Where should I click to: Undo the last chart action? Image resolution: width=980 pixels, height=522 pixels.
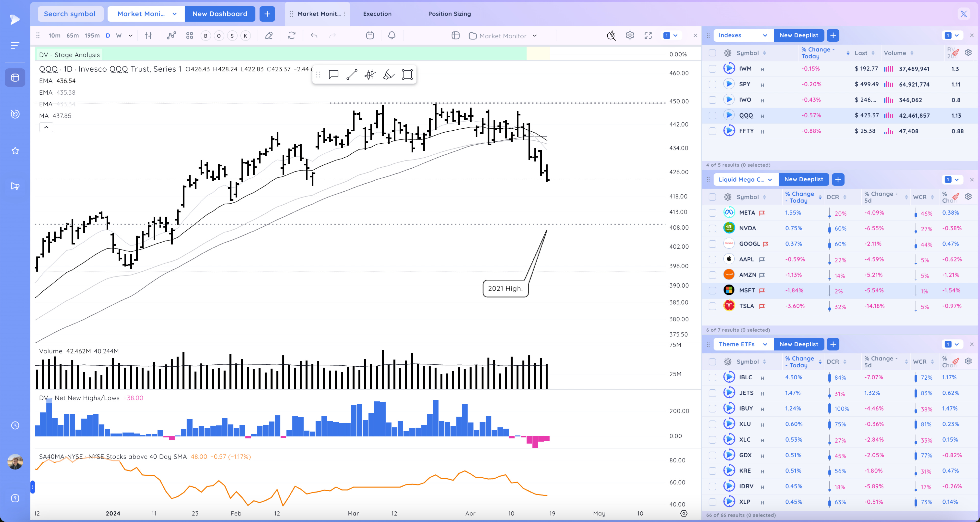click(x=314, y=35)
